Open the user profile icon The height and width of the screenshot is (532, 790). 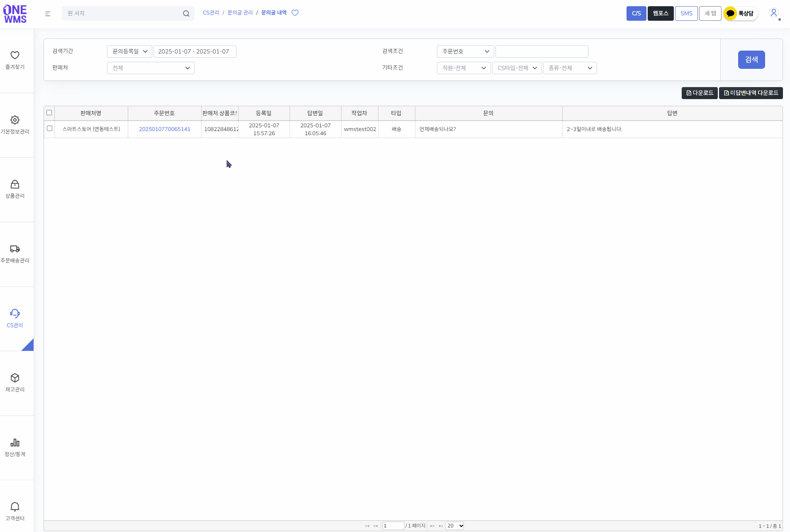[774, 13]
